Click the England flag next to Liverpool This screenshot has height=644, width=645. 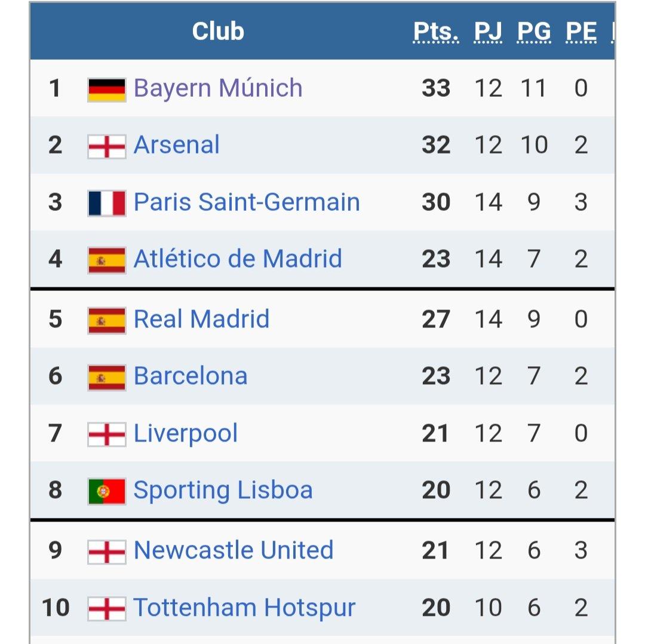(106, 434)
